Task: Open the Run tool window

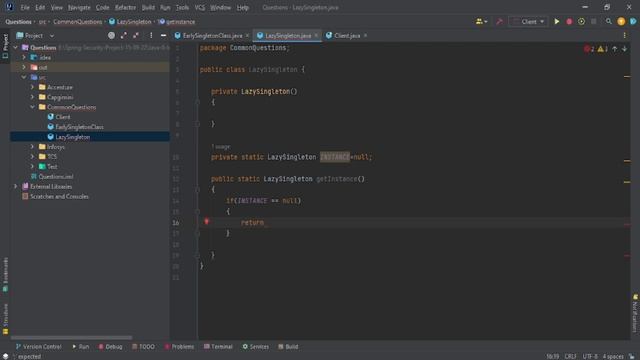Action: (80, 347)
